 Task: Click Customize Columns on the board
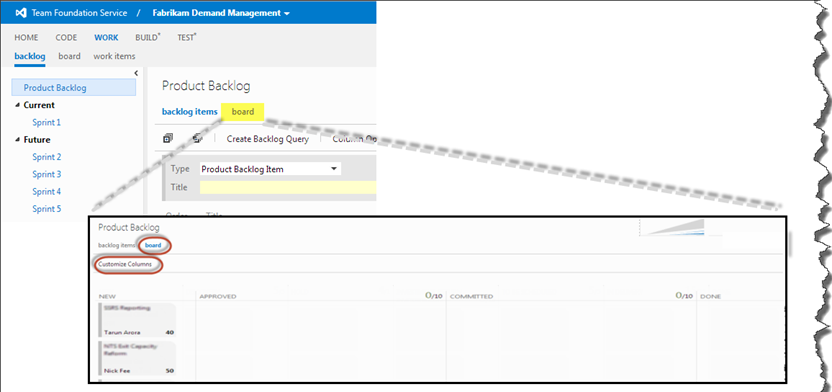(x=125, y=264)
